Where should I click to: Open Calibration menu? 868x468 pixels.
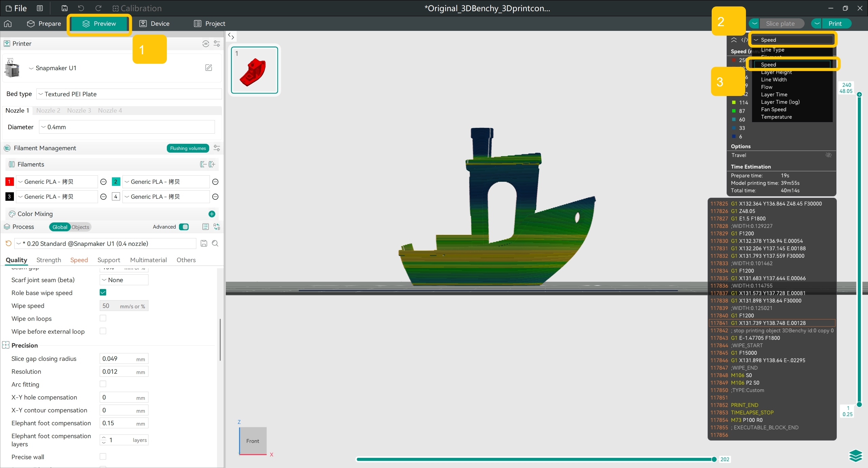click(x=137, y=8)
